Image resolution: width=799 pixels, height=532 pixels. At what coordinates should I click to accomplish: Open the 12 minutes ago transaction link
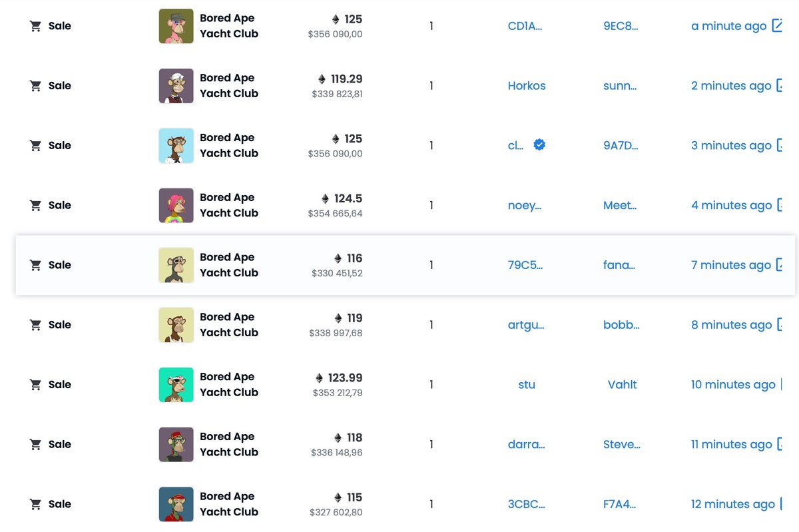[733, 504]
